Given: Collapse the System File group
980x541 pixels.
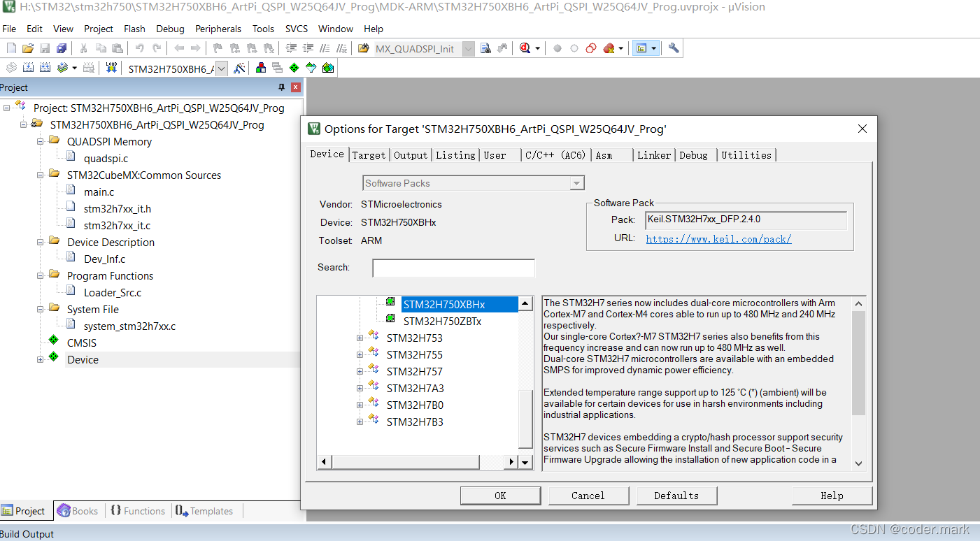Looking at the screenshot, I should [41, 309].
